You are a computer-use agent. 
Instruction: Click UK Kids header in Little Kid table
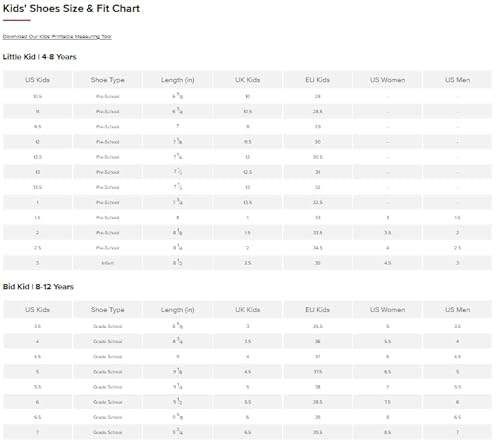coord(247,80)
